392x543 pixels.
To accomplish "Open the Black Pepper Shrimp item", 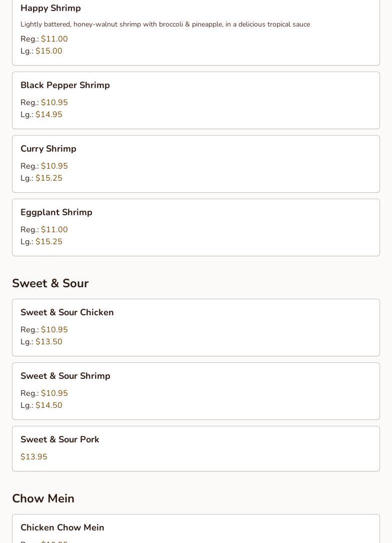I will point(65,85).
